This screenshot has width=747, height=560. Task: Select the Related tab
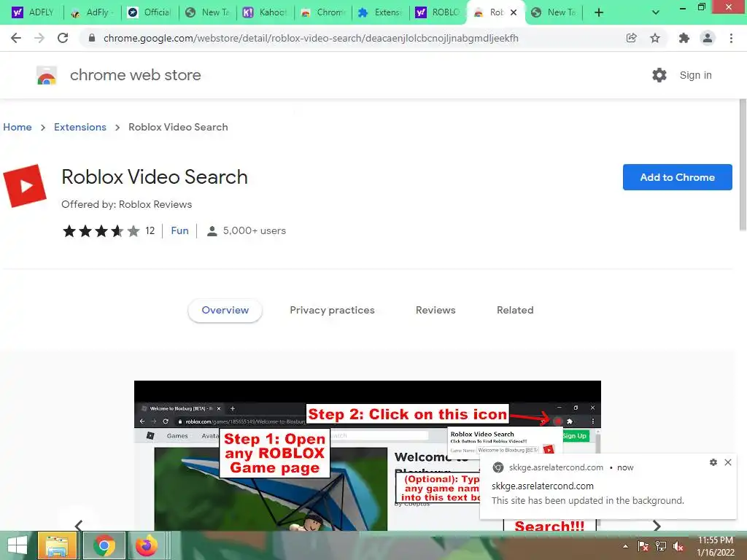[515, 310]
